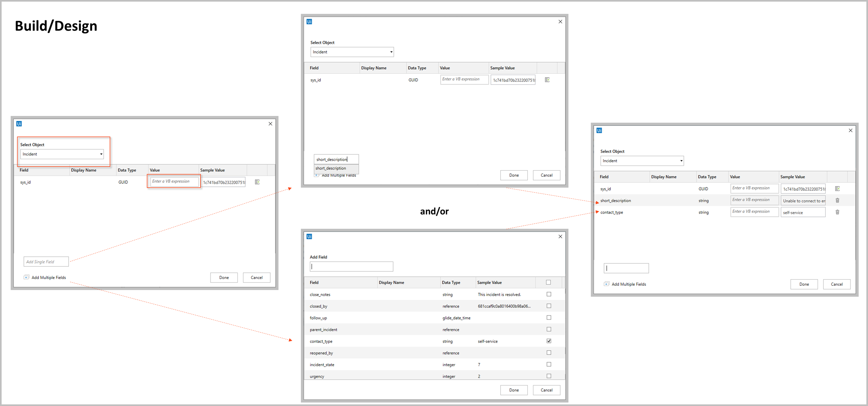Click Done in the top-center dialog
868x406 pixels.
514,175
